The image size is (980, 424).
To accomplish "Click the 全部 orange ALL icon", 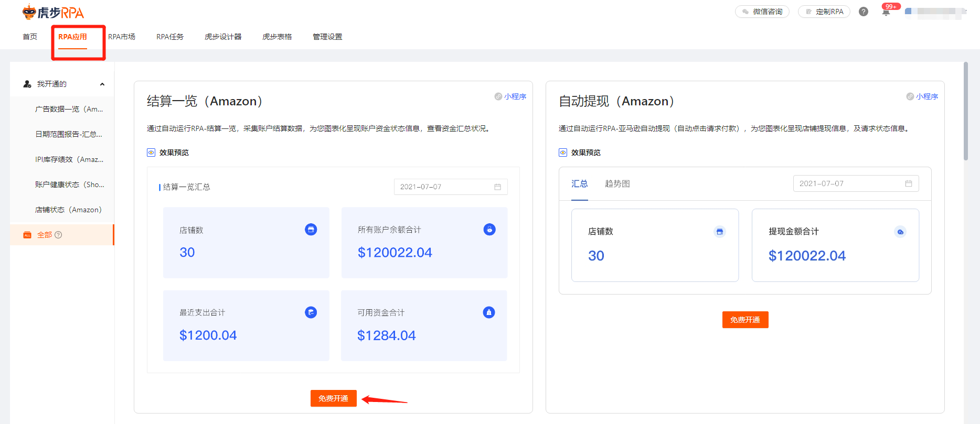I will click(x=27, y=235).
